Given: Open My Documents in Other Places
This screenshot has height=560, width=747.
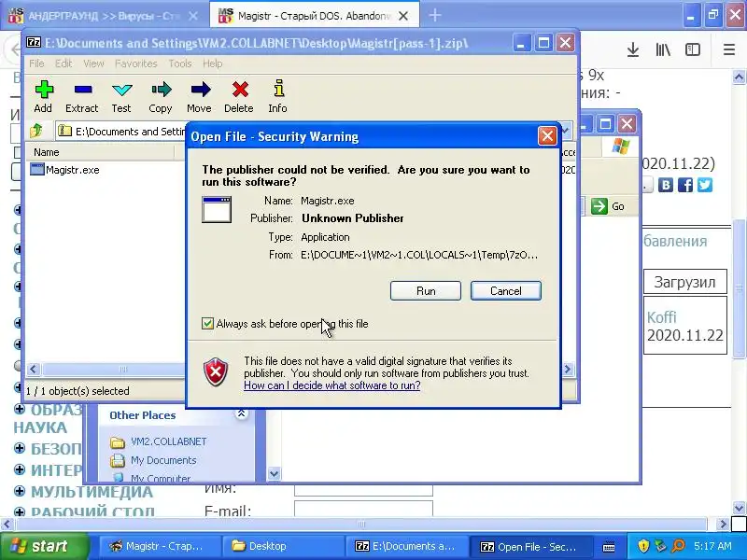Looking at the screenshot, I should pyautogui.click(x=163, y=460).
